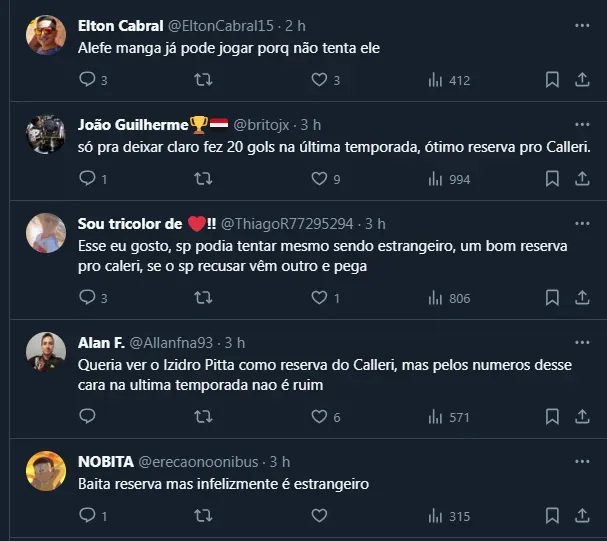This screenshot has height=541, width=607.
Task: Reply to Sou tricolor de tweet
Action: coord(87,298)
